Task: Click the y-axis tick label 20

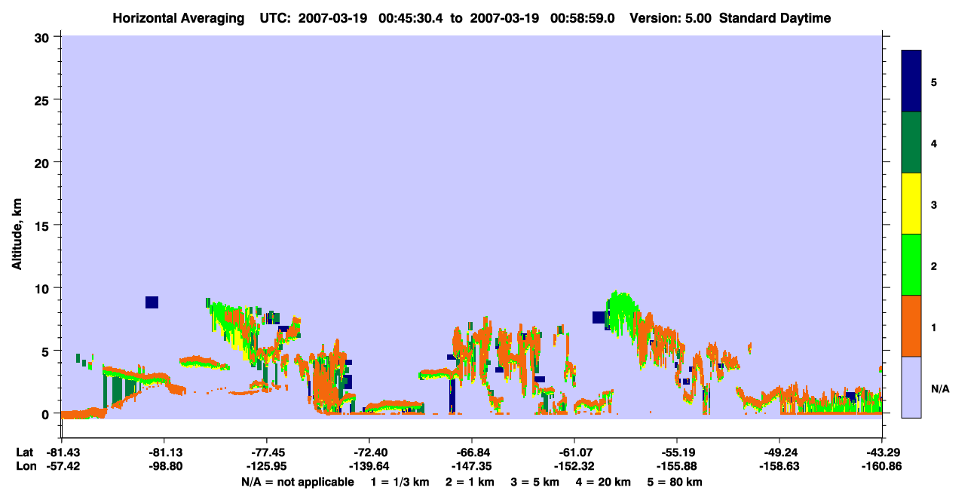Action: click(44, 163)
